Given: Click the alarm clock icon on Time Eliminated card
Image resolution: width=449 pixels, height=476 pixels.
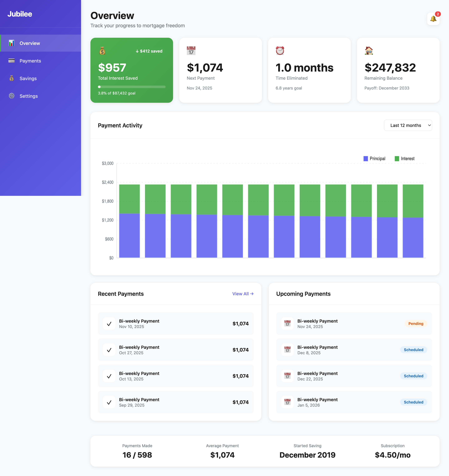Looking at the screenshot, I should coord(280,51).
